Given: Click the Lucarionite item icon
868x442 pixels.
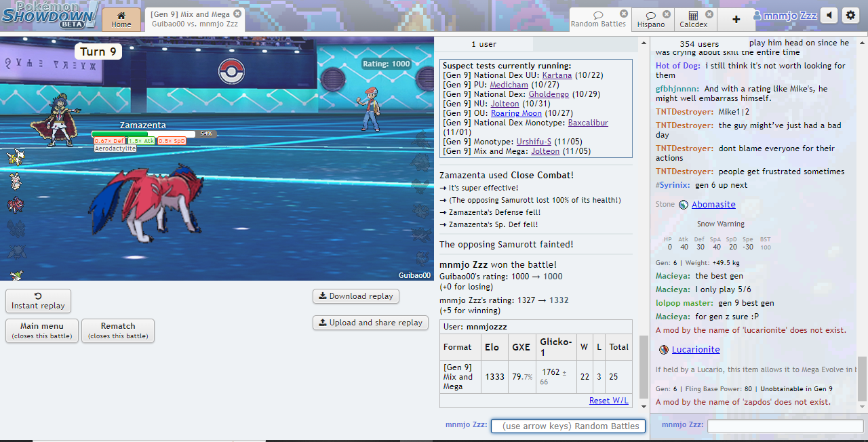Looking at the screenshot, I should pyautogui.click(x=664, y=350).
